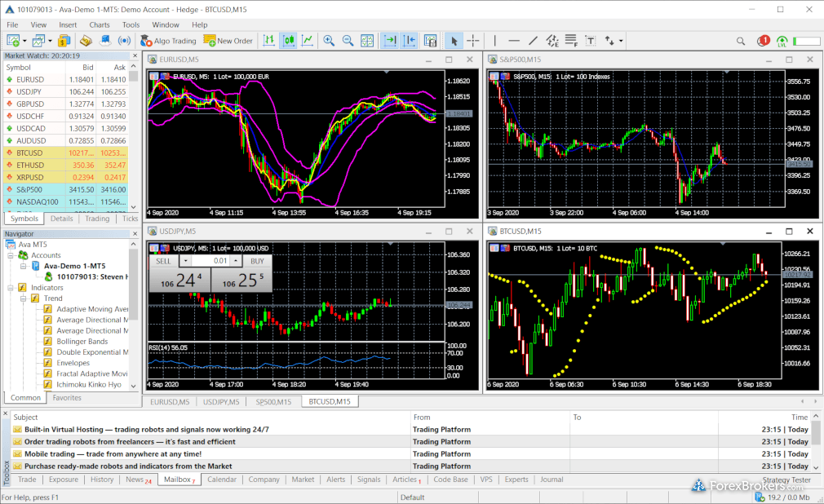
Task: Open the New Chart dropdown arrow
Action: pos(24,41)
